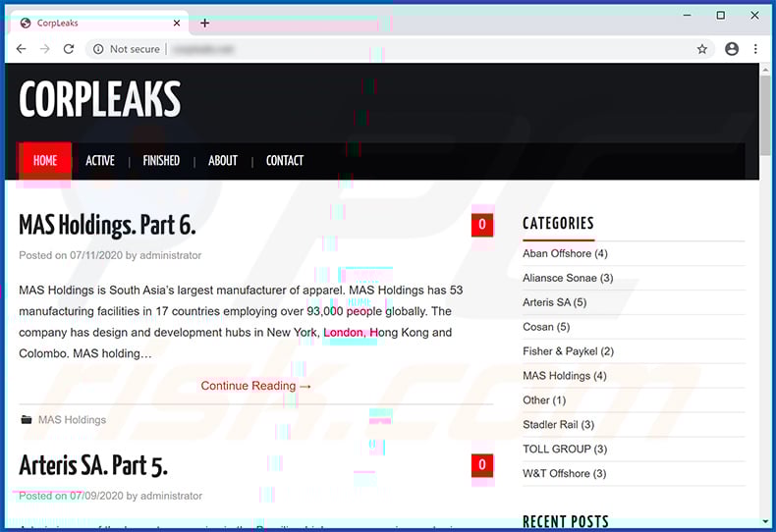Click administrator author on MAS Holdings post
This screenshot has height=532, width=776.
170,255
